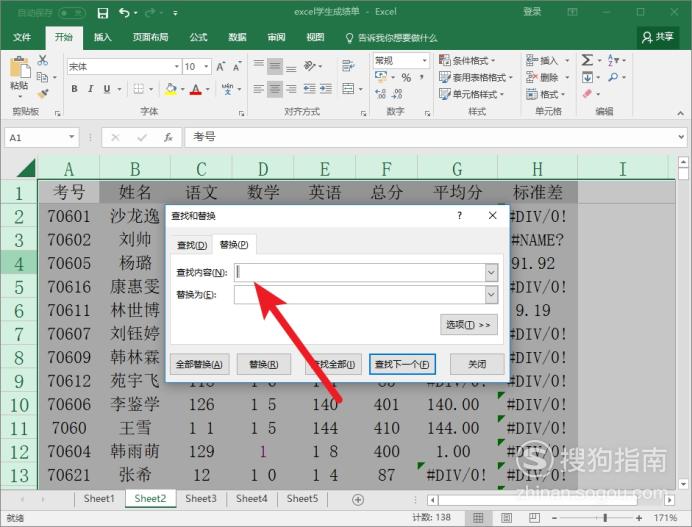Click the Copy icon
Viewport: 692px width, 527px height.
point(42,77)
